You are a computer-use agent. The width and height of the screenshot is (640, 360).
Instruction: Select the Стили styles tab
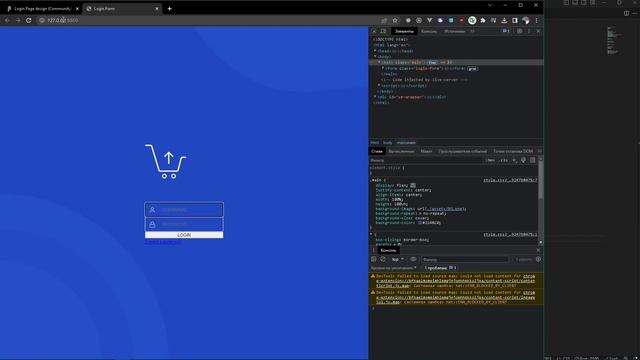pyautogui.click(x=377, y=151)
